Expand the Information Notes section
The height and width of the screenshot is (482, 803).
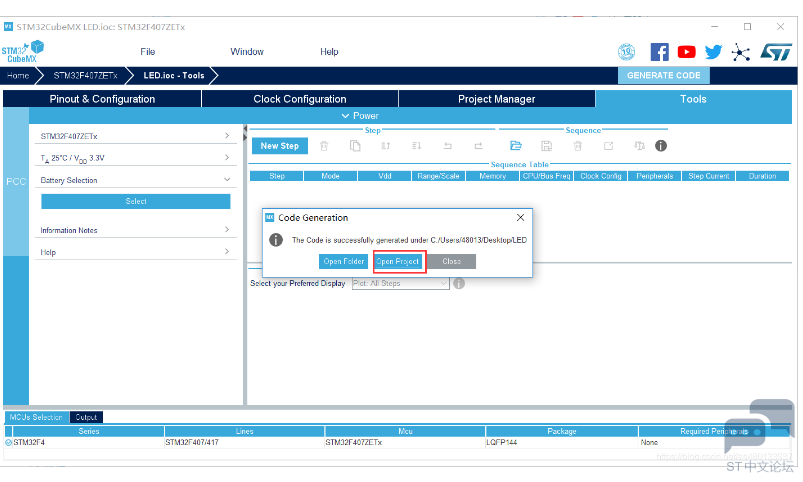coord(135,230)
